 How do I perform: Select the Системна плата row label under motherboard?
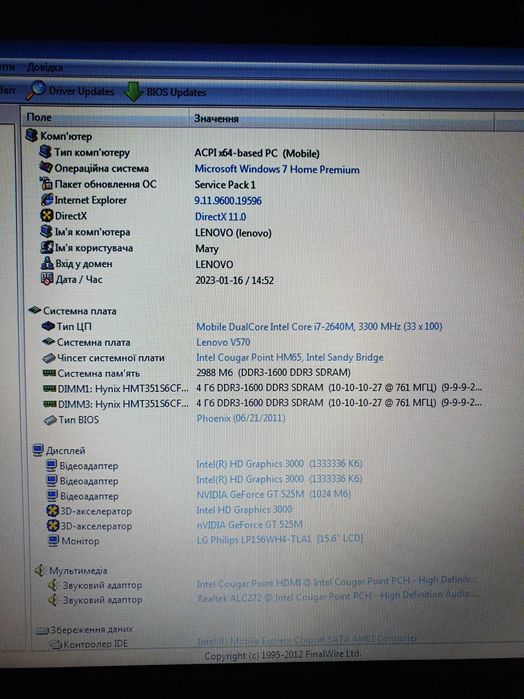(94, 342)
